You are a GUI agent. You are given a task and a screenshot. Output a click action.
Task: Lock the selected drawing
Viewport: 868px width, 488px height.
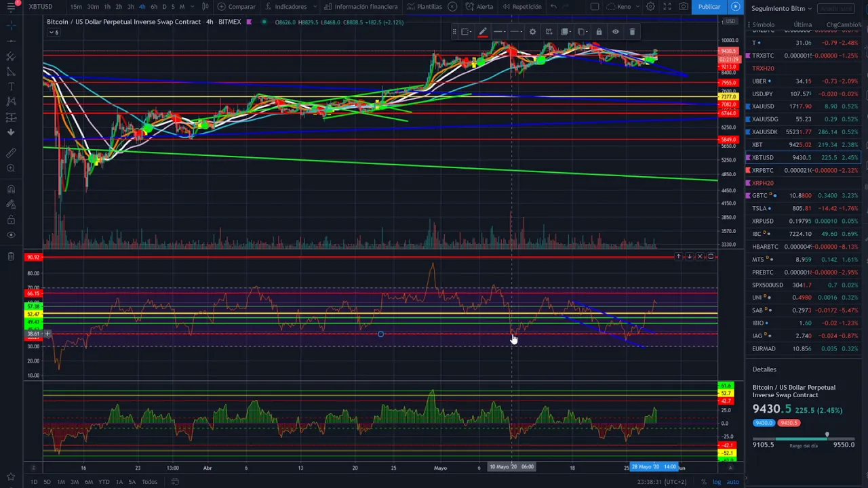tap(599, 32)
